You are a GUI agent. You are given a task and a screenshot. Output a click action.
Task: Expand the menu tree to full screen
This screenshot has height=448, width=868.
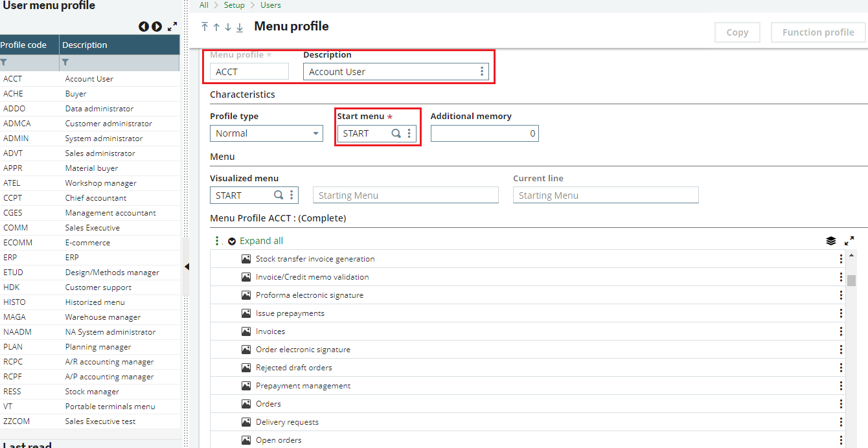[849, 240]
